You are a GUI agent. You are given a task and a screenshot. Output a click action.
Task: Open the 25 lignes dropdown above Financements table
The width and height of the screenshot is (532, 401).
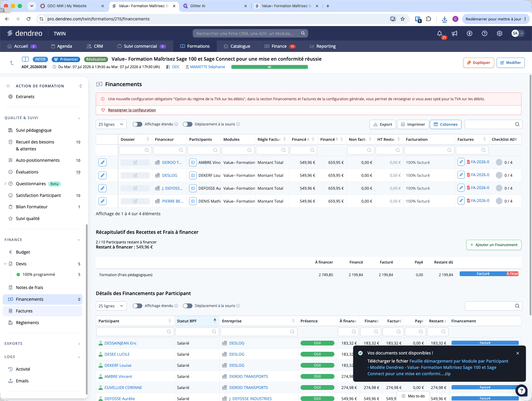[111, 124]
